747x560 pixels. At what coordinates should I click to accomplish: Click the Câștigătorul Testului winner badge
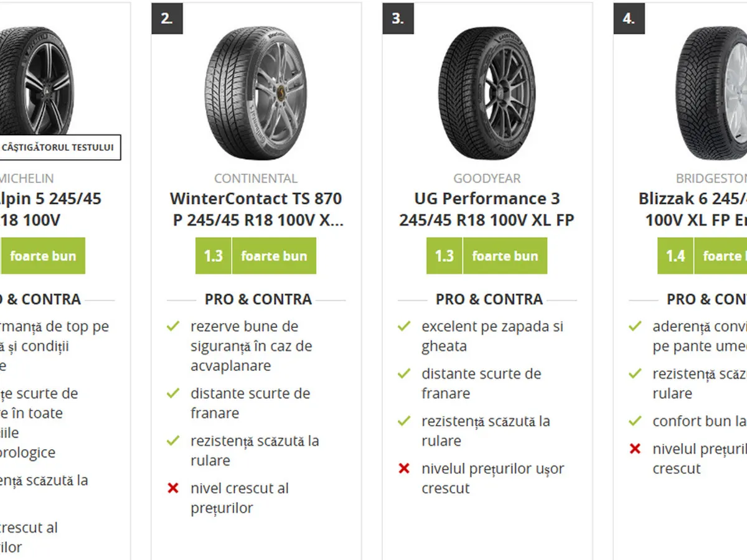[58, 147]
